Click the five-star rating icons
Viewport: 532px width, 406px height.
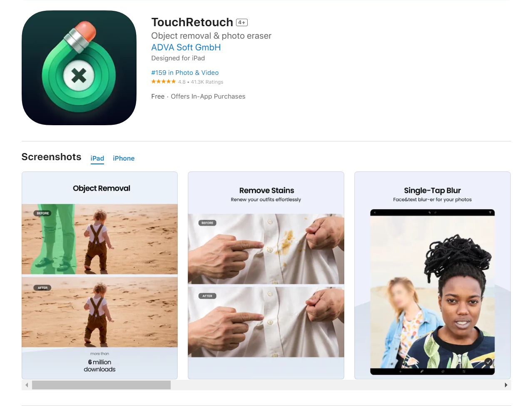pos(164,82)
